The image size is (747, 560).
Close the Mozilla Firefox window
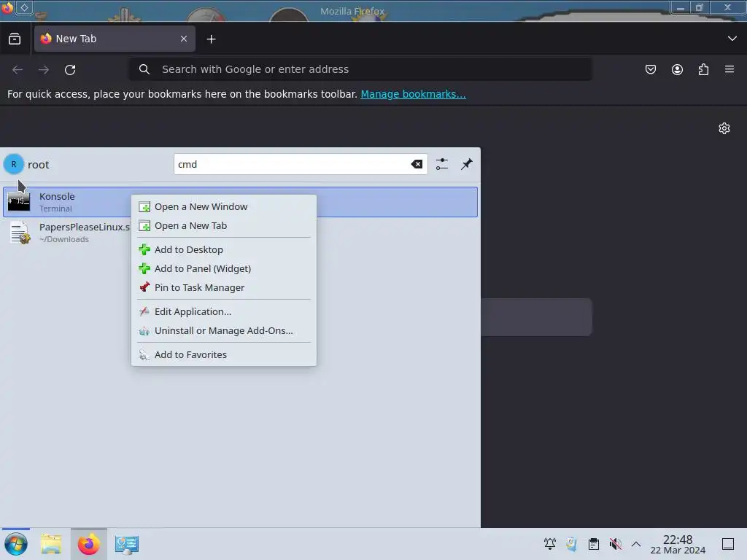[727, 7]
